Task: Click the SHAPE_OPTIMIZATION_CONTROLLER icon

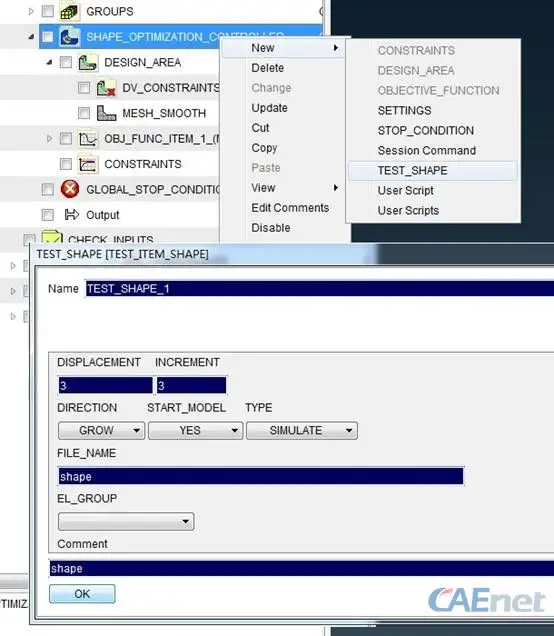Action: click(70, 37)
